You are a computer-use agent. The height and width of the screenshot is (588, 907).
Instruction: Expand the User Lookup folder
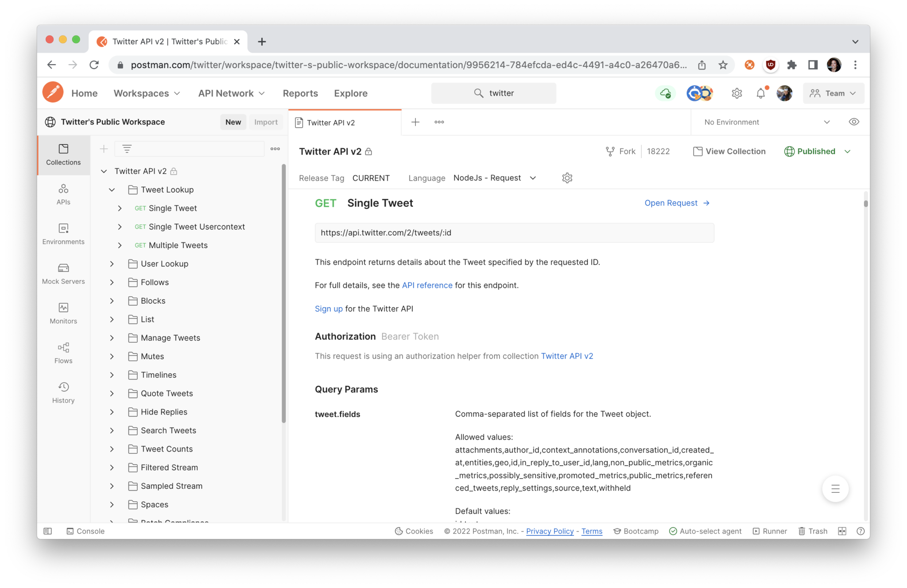(111, 263)
